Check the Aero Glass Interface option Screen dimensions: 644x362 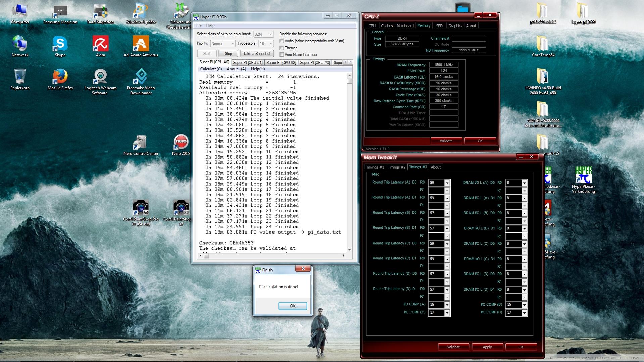click(282, 55)
